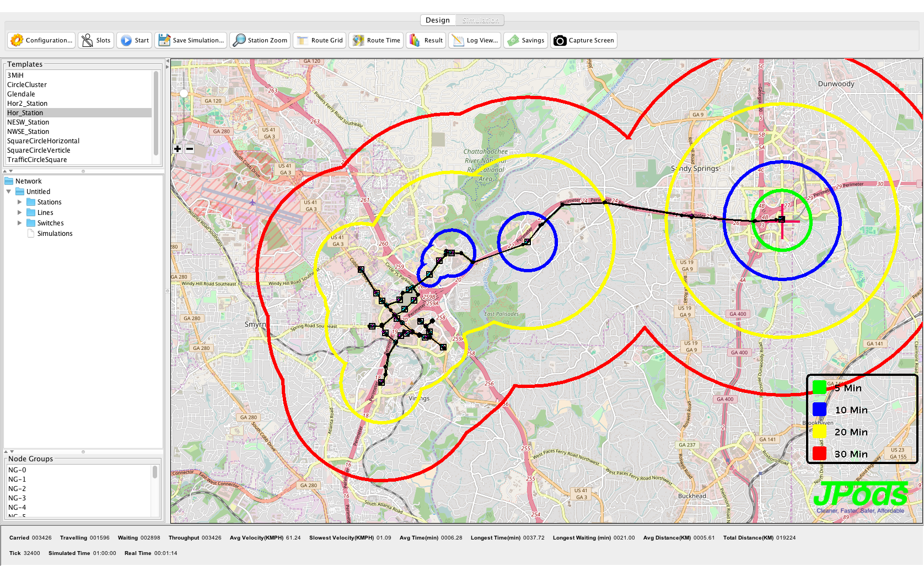
Task: Zoom in with the map plus button
Action: 178,149
